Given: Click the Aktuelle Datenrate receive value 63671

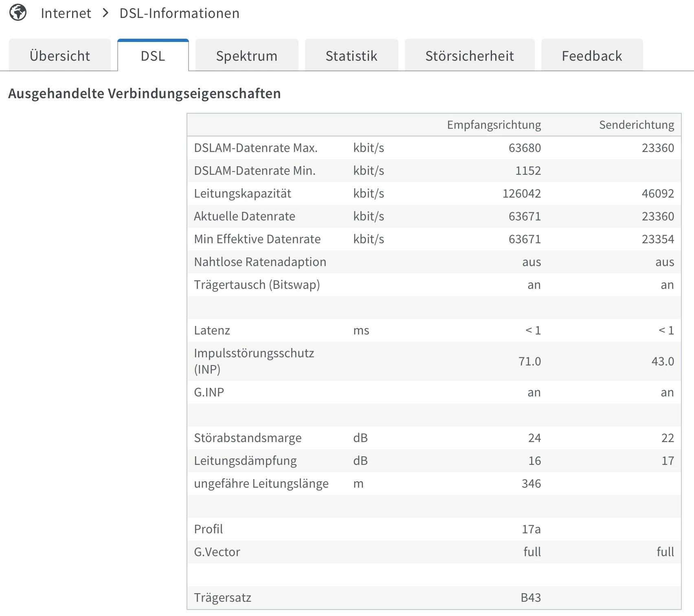Looking at the screenshot, I should coord(525,216).
